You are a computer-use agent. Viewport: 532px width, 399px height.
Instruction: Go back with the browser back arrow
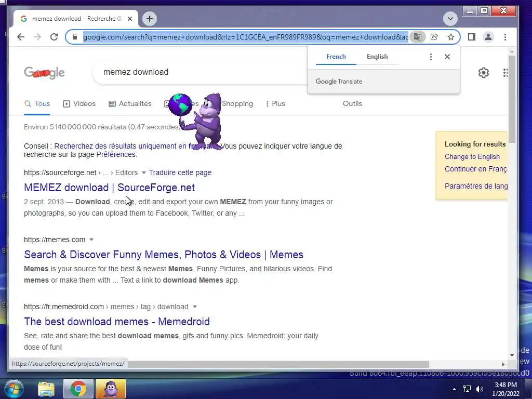point(21,37)
